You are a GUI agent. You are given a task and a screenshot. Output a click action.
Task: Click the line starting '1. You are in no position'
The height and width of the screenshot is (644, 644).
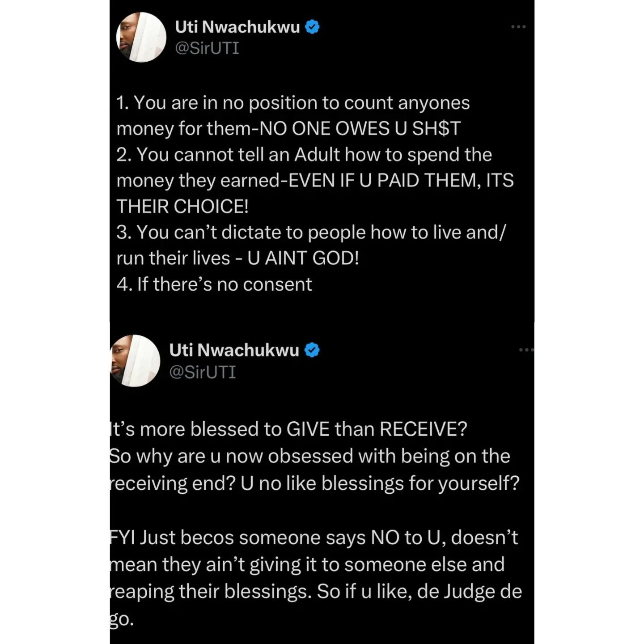293,103
